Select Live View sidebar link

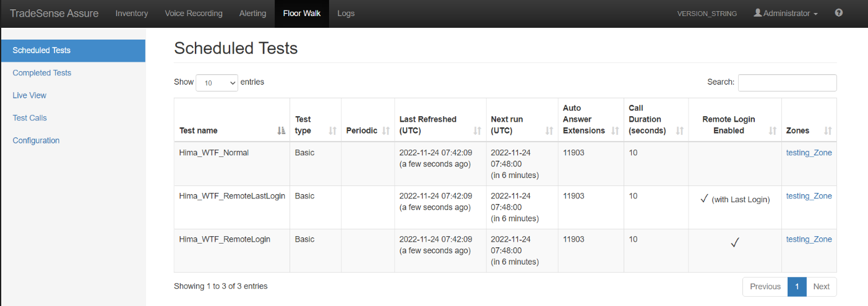tap(30, 95)
